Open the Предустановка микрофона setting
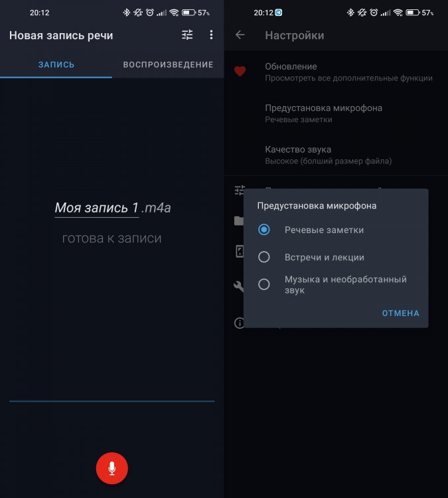The height and width of the screenshot is (498, 448). click(x=336, y=114)
